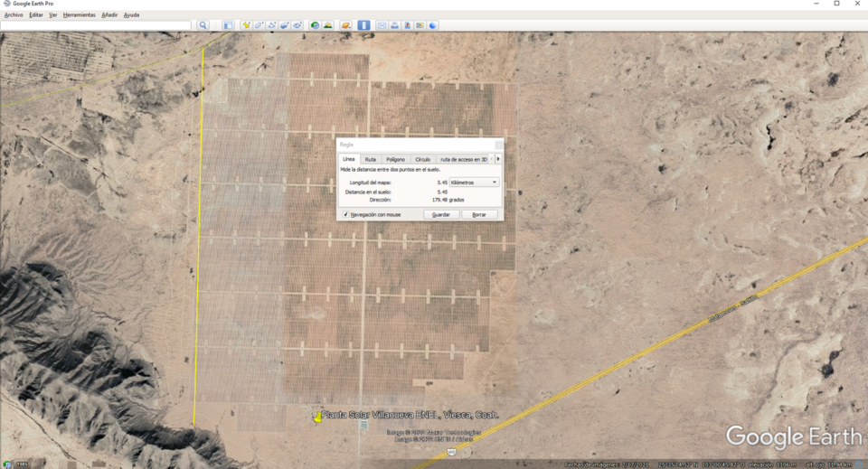Select the add polygon tool
Screen dimensions: 868x469
point(259,25)
